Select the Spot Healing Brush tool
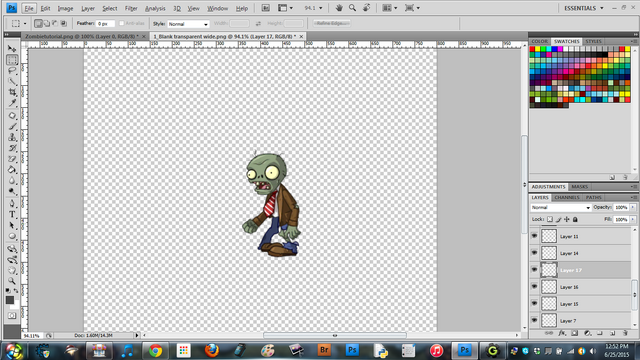 [12, 116]
